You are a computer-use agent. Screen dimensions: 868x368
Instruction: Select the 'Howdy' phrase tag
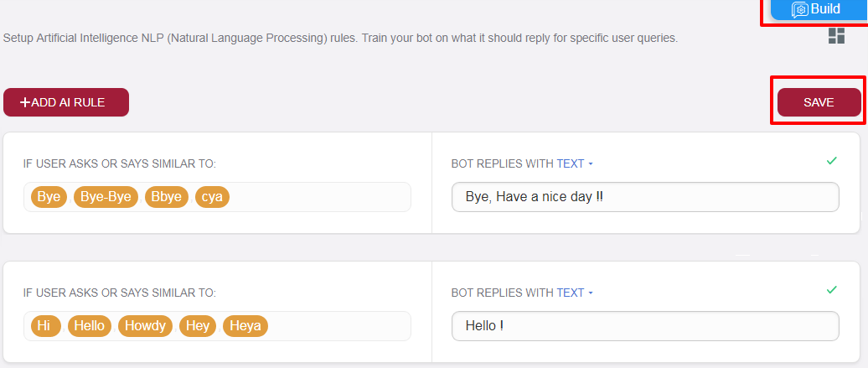pyautogui.click(x=146, y=326)
